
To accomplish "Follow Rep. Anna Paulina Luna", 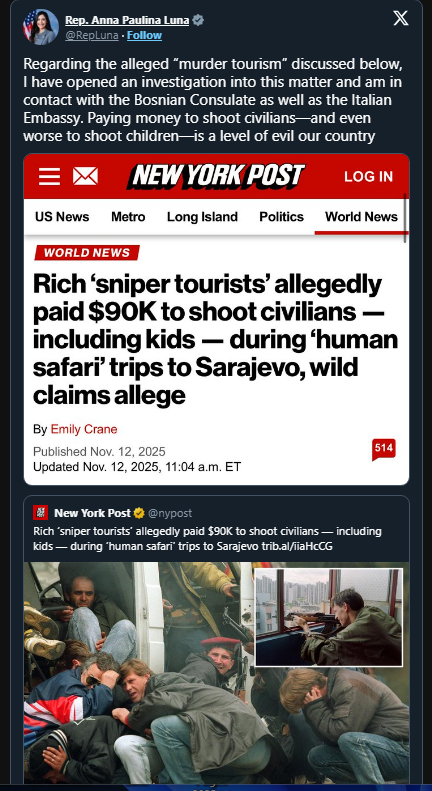I will (x=144, y=35).
